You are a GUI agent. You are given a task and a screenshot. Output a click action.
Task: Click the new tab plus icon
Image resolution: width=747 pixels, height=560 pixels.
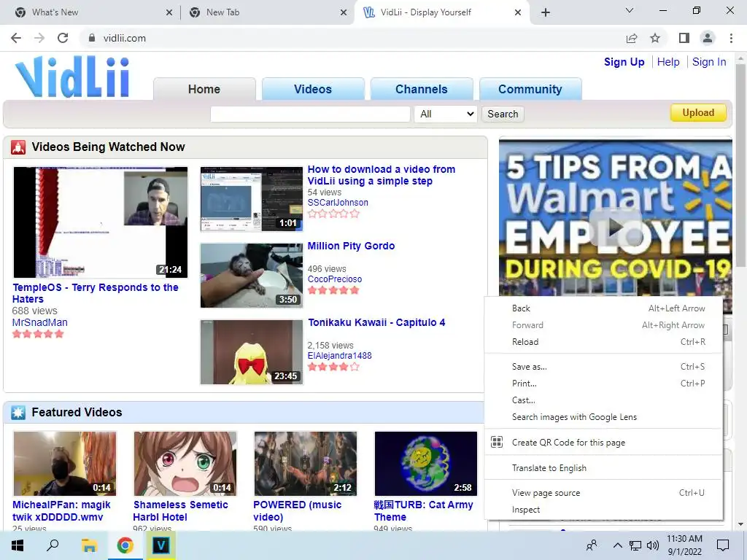[x=546, y=12]
